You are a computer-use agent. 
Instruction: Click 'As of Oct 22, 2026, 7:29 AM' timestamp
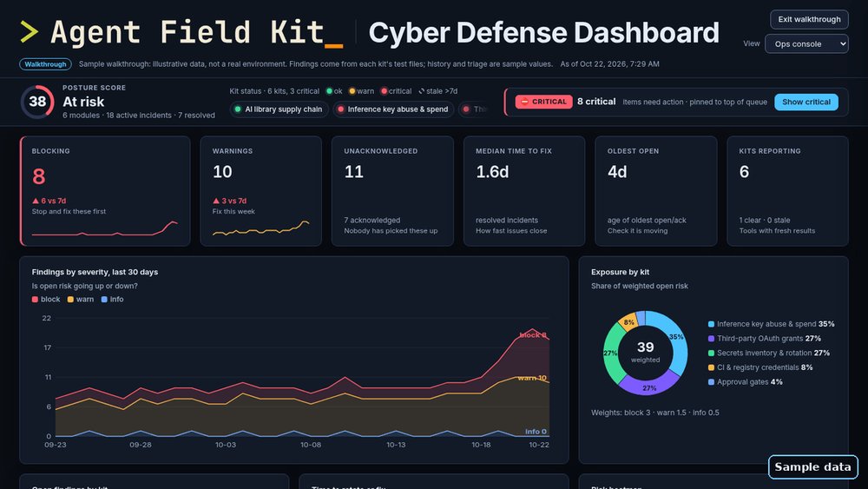(x=609, y=64)
